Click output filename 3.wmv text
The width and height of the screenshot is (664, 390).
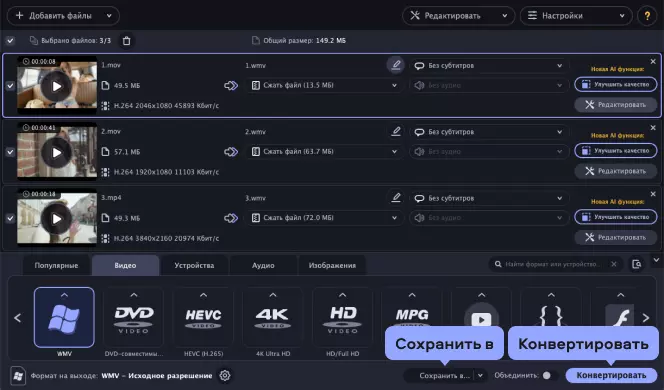(x=255, y=198)
